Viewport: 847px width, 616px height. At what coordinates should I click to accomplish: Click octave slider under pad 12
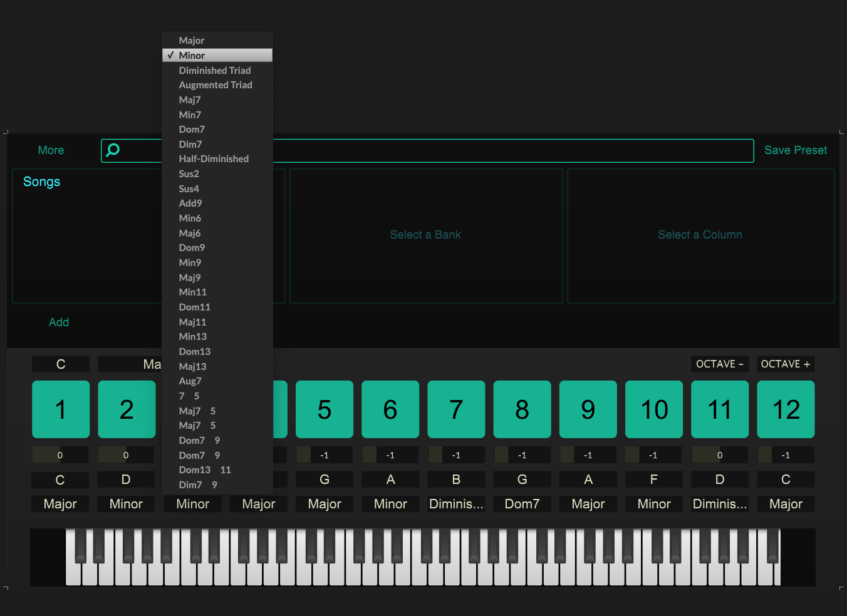point(786,455)
